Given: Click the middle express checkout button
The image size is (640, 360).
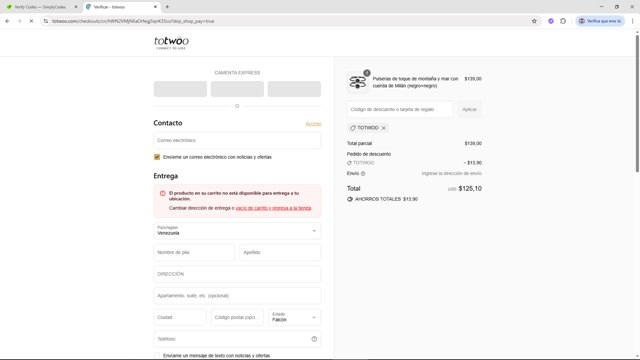Looking at the screenshot, I should pyautogui.click(x=237, y=89).
